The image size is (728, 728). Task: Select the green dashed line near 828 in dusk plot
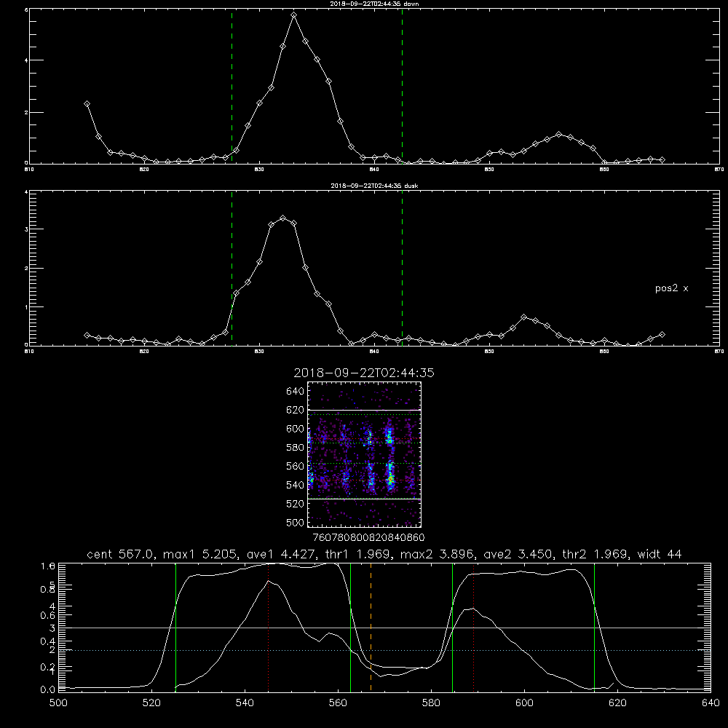(x=232, y=269)
